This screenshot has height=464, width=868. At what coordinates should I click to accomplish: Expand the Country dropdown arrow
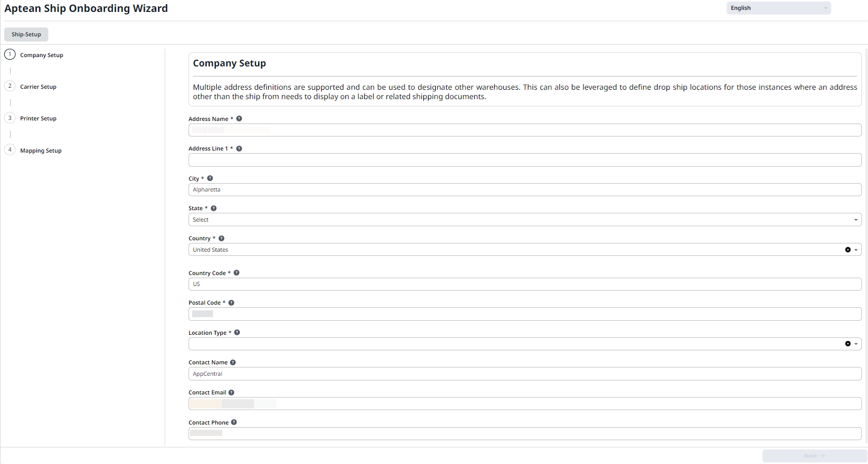coord(856,250)
